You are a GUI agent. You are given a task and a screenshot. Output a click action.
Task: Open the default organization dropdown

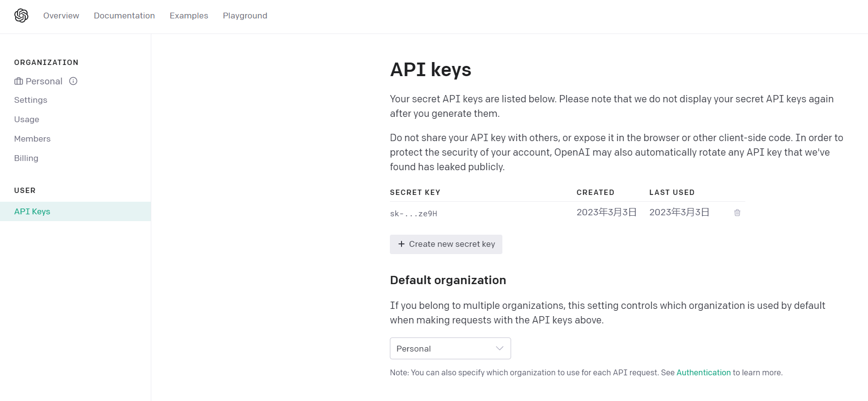[450, 348]
